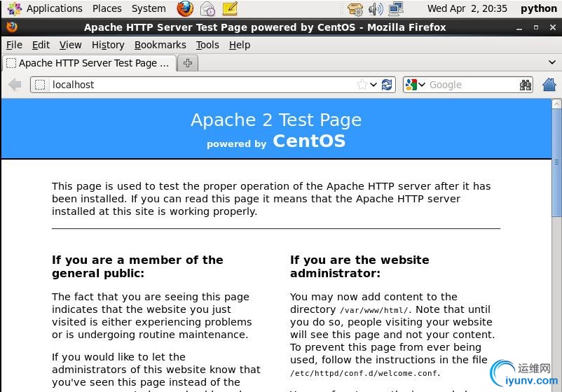562x392 pixels.
Task: Click the CentOS text in banner
Action: point(309,141)
